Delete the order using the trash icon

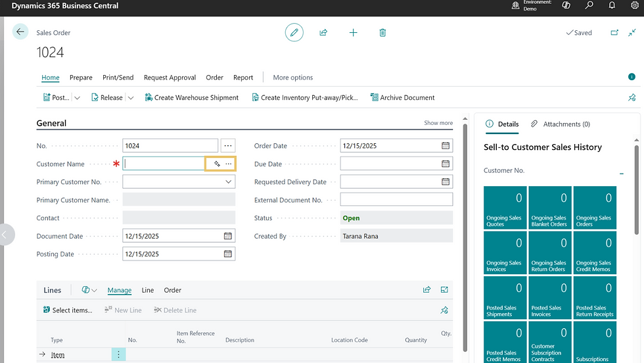[x=382, y=32]
